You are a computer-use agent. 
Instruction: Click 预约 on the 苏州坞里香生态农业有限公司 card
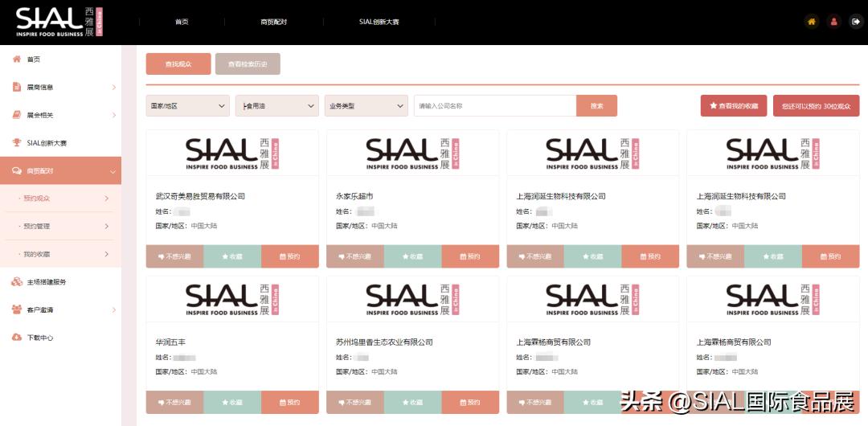tap(470, 402)
